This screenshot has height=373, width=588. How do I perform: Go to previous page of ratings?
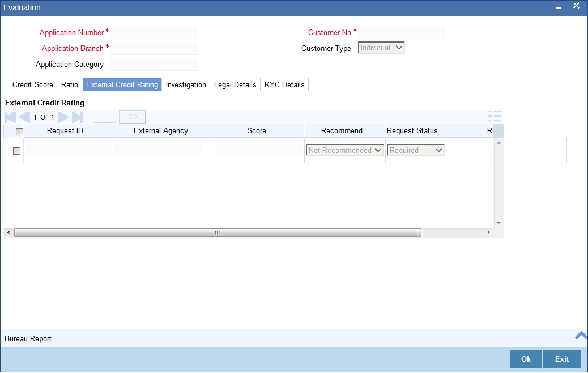[x=24, y=117]
